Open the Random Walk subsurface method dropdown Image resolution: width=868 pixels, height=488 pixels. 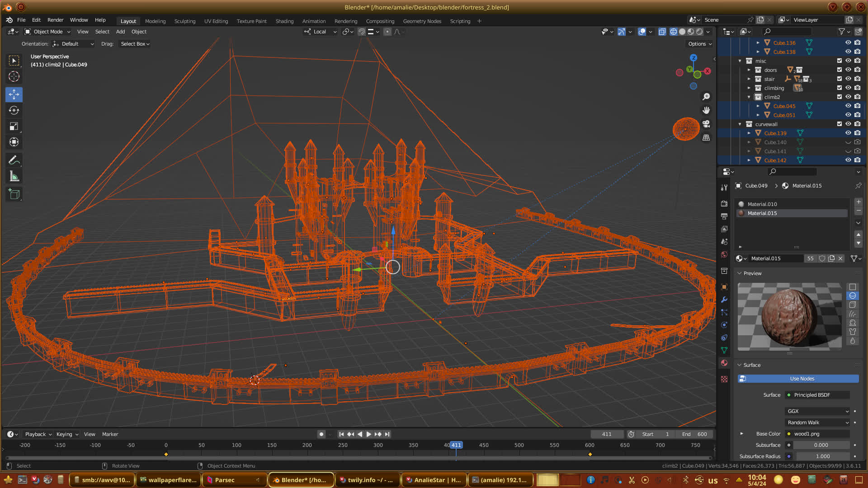click(x=817, y=422)
